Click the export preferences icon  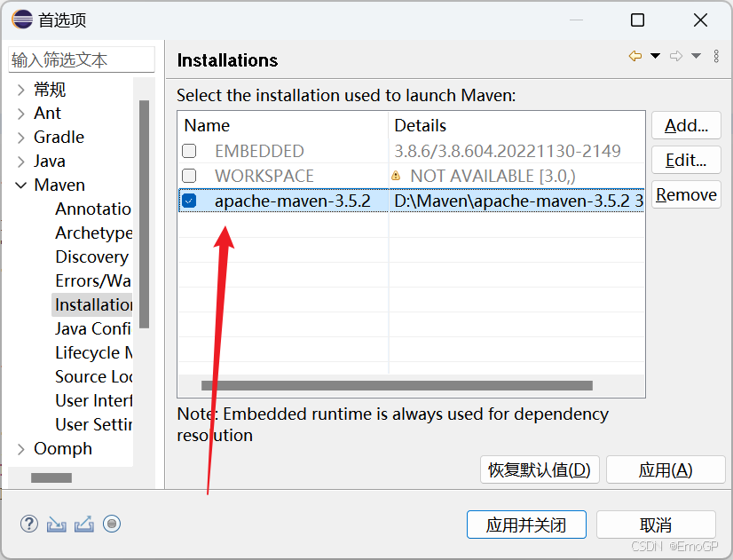pos(84,524)
